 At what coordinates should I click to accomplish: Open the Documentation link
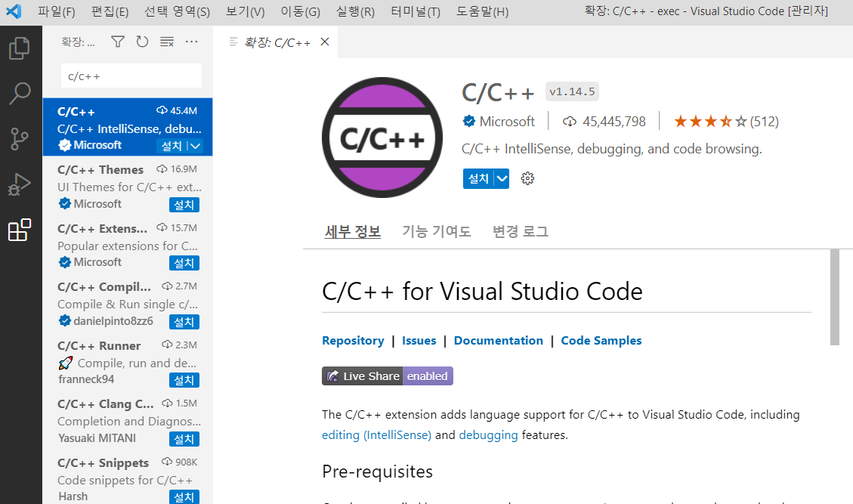tap(499, 340)
